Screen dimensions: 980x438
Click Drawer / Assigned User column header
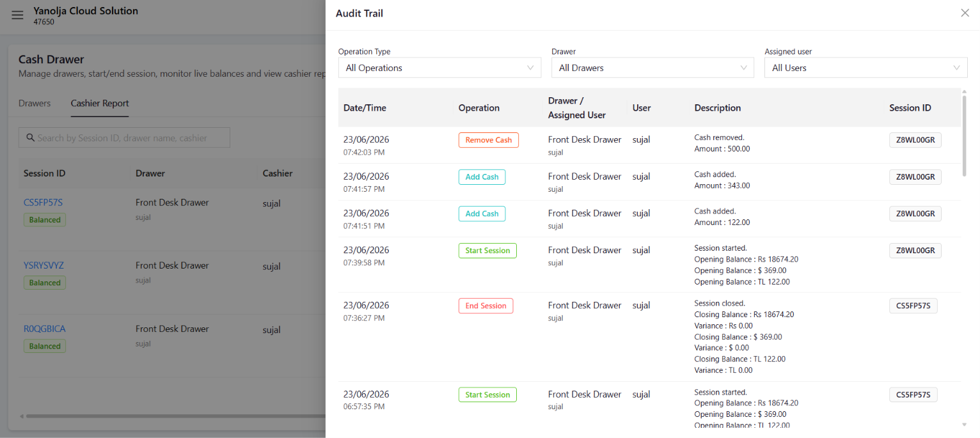pyautogui.click(x=576, y=108)
